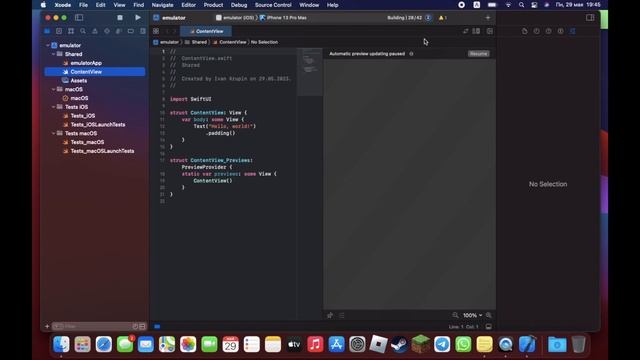
Task: Open the emulator (iOS) scheme selector
Action: point(235,18)
